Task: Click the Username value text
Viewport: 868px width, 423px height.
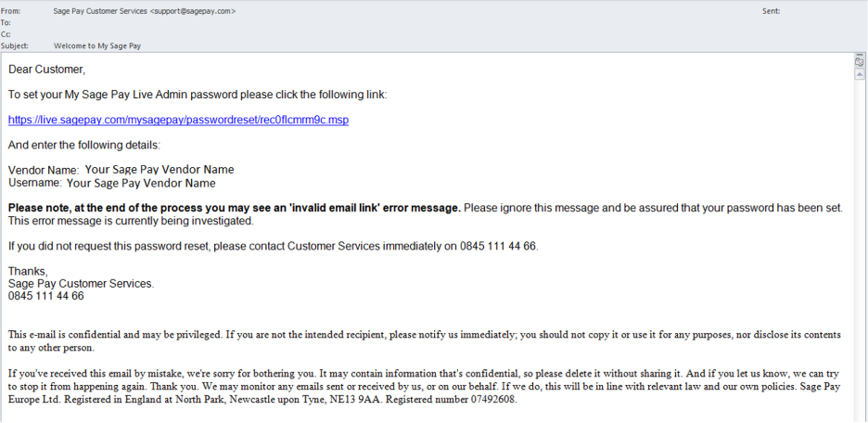Action: click(x=141, y=183)
